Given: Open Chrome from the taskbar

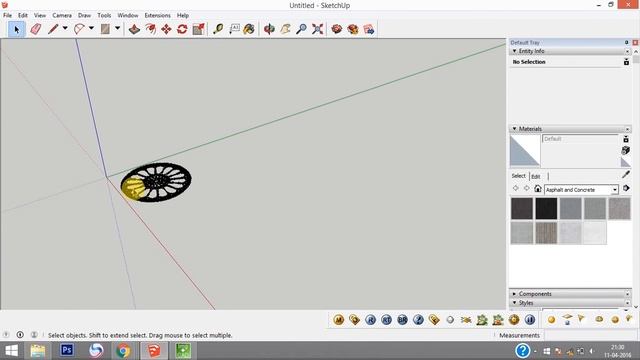Looking at the screenshot, I should click(x=123, y=351).
